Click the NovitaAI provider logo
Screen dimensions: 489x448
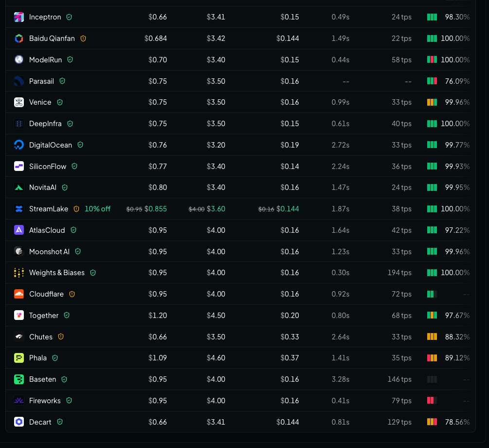[x=18, y=187]
